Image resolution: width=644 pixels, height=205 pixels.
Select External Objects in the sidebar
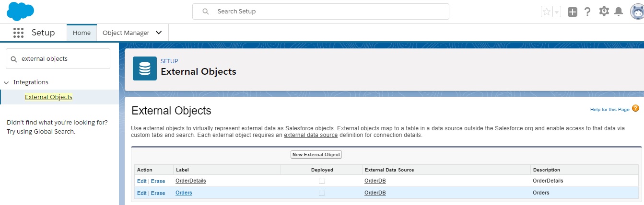pyautogui.click(x=48, y=97)
